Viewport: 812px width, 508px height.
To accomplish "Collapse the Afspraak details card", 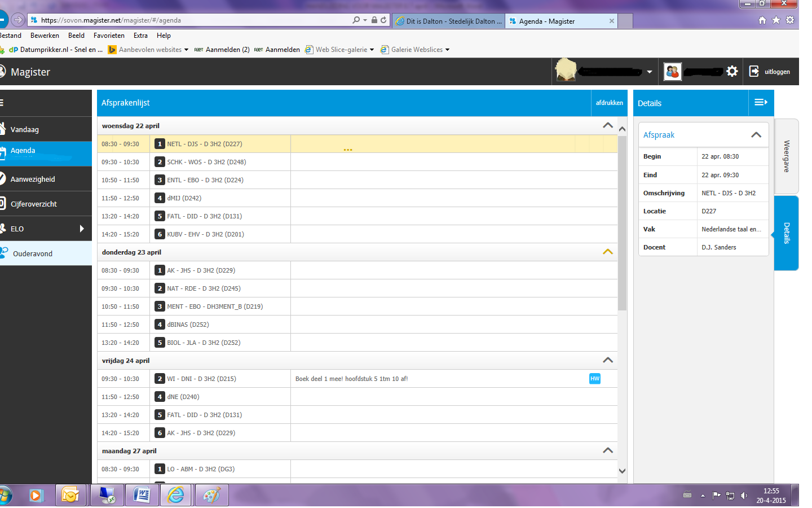I will [x=756, y=135].
